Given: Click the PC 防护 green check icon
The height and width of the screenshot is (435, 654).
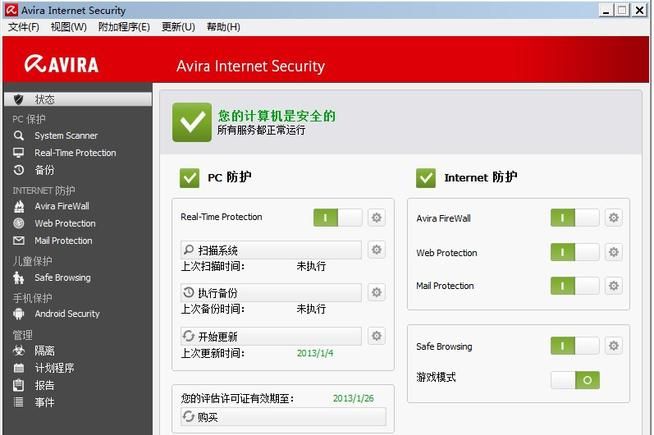Looking at the screenshot, I should tap(189, 178).
